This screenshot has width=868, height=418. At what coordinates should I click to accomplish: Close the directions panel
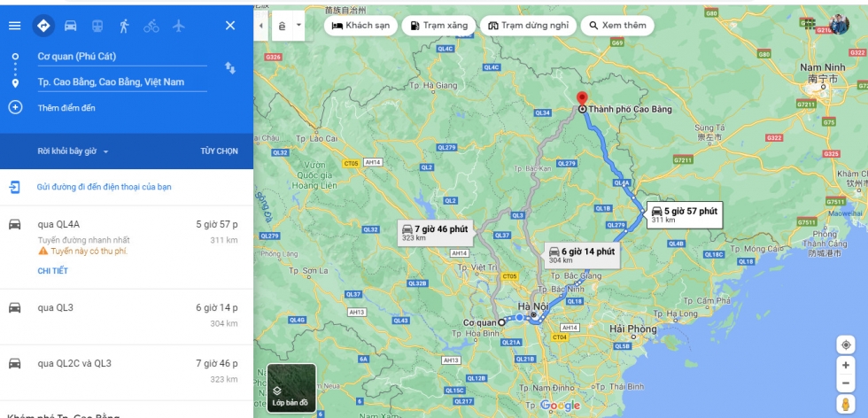pos(230,26)
